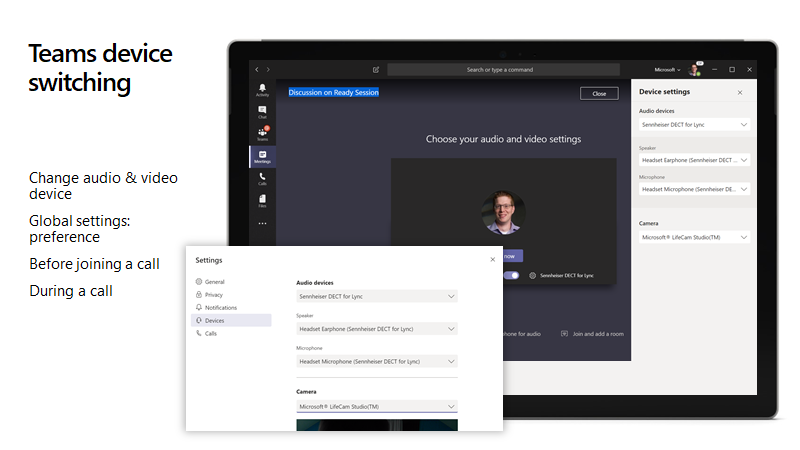The height and width of the screenshot is (450, 800).
Task: Open Microphone dropdown in the Settings dialog
Action: 377,361
